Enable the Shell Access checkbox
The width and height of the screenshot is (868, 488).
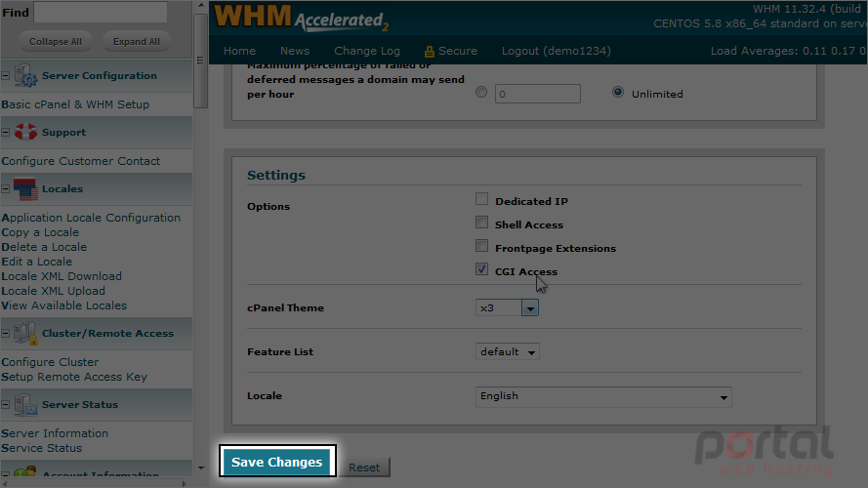pos(481,223)
